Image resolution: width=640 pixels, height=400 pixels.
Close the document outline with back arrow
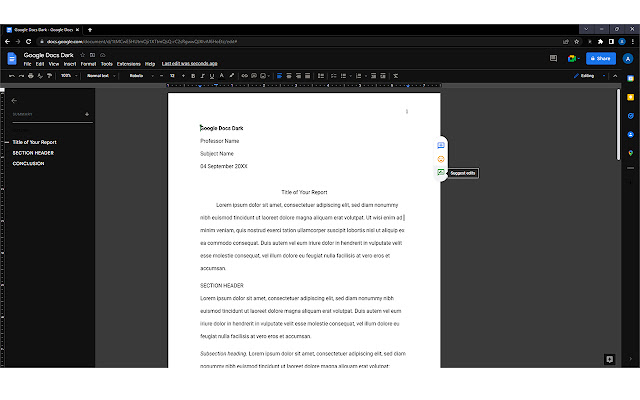point(14,100)
